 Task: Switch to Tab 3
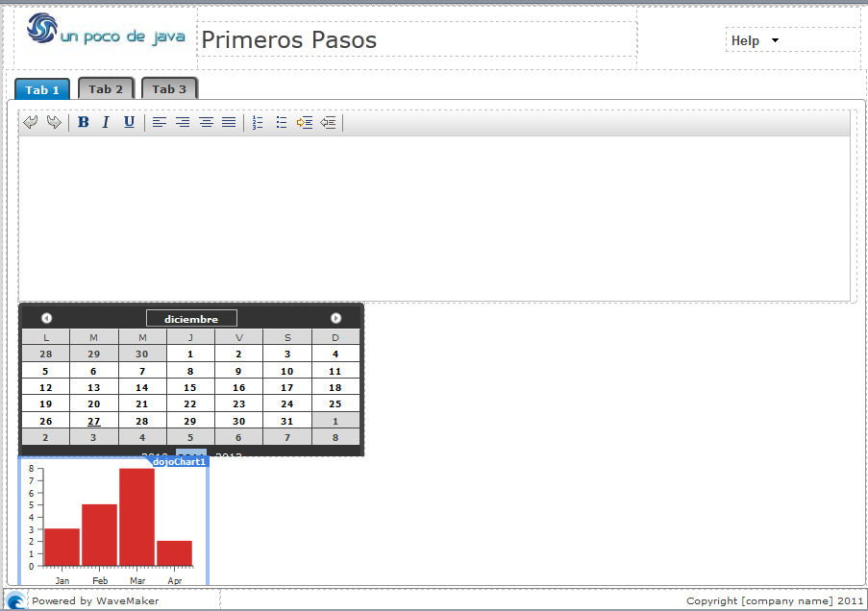tap(169, 89)
